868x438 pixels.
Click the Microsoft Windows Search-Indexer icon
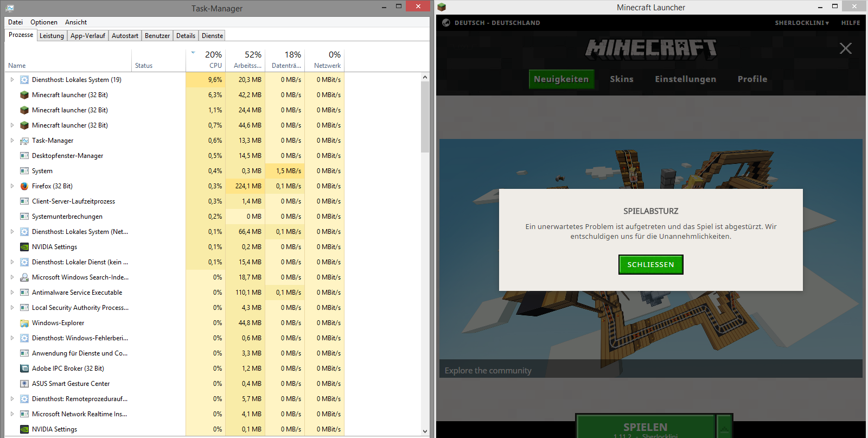pos(24,277)
